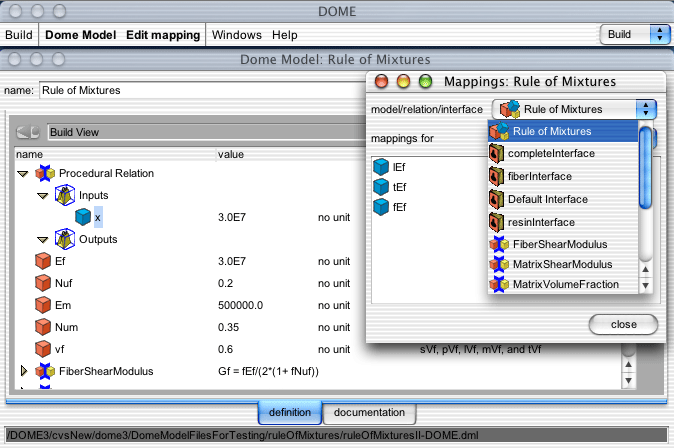Click the MatrixShearModulus relation icon in list
The image size is (674, 448).
point(499,264)
